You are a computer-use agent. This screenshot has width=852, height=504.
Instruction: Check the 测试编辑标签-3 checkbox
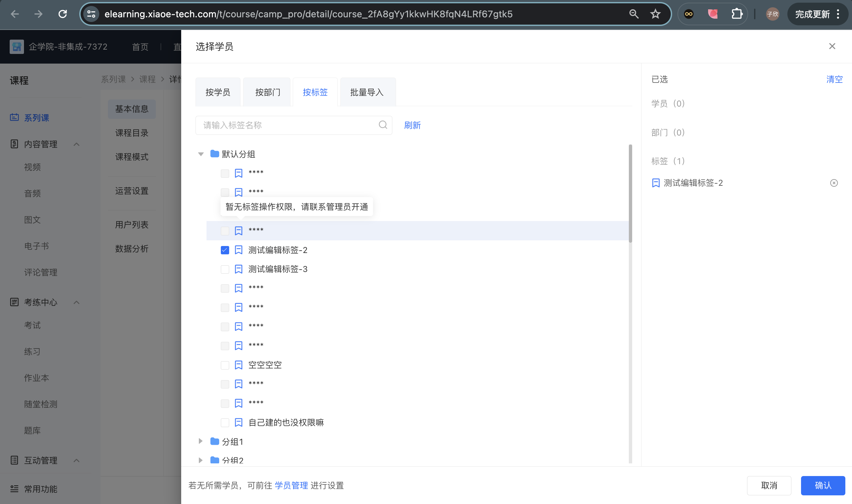click(x=224, y=269)
